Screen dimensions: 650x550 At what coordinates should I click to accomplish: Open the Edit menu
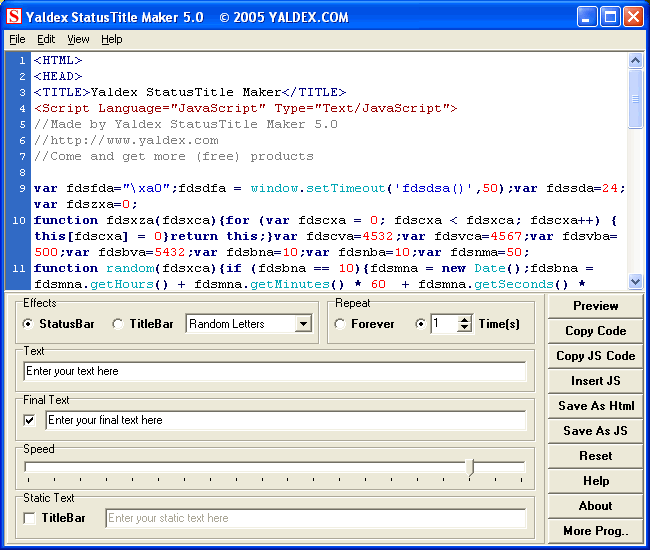coord(46,39)
